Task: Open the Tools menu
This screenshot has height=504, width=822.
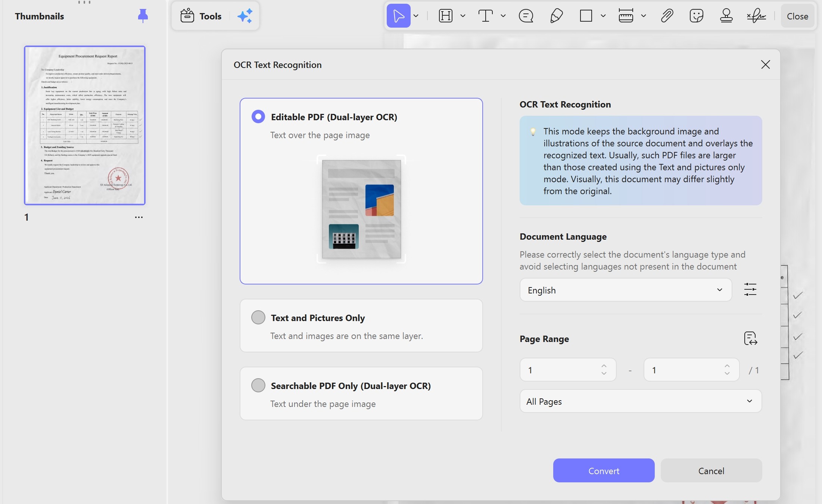Action: click(x=201, y=16)
